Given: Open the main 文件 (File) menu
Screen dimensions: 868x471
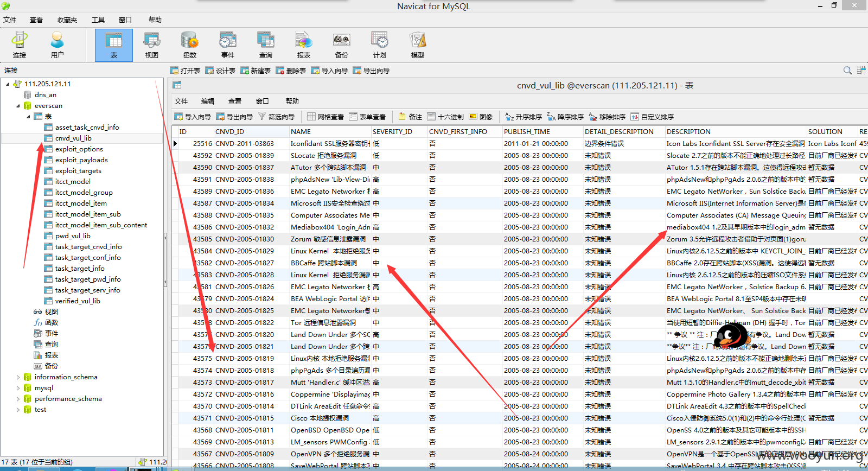Looking at the screenshot, I should coord(10,20).
